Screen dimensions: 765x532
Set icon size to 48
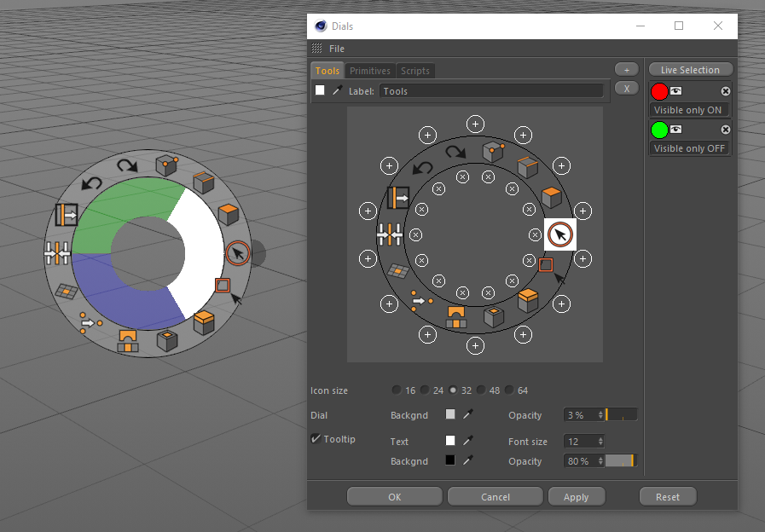coord(481,390)
